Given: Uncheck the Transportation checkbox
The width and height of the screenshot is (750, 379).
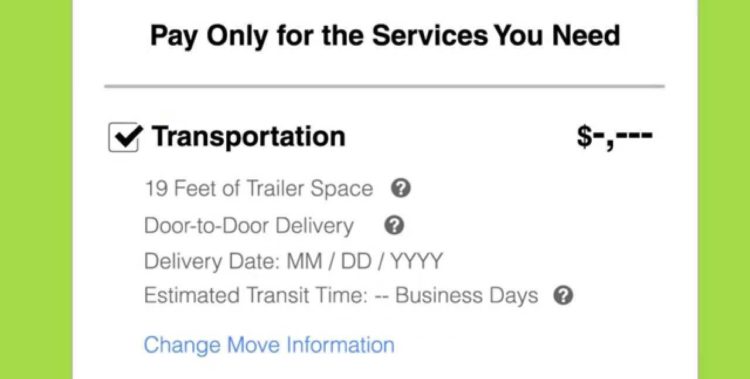Looking at the screenshot, I should pyautogui.click(x=124, y=137).
